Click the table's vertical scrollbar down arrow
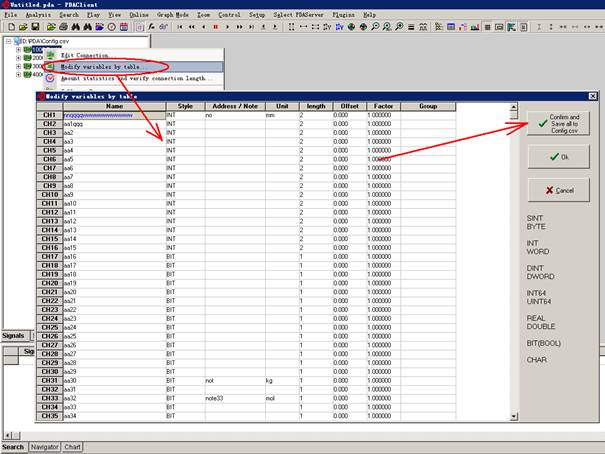The image size is (605, 454). (514, 414)
